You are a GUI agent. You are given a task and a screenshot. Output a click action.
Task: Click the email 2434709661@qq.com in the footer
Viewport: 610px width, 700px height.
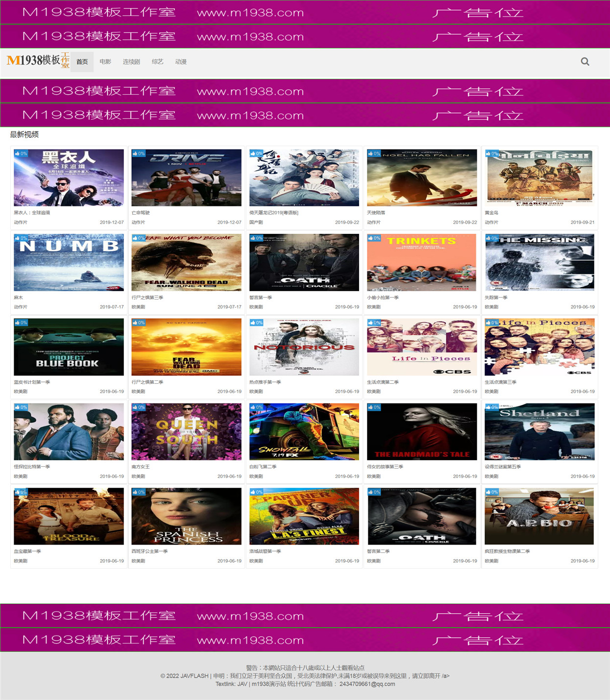click(x=367, y=684)
